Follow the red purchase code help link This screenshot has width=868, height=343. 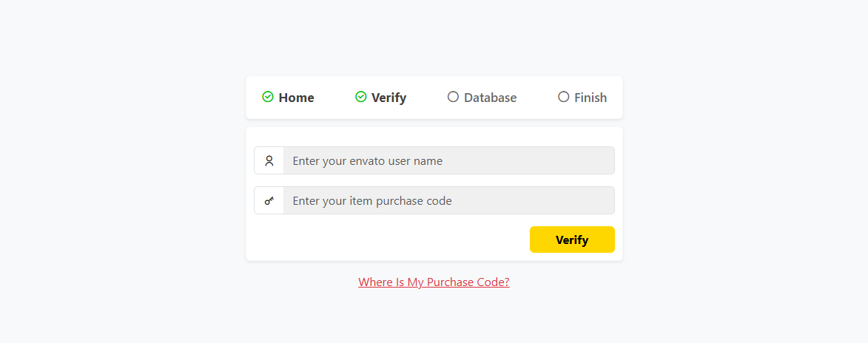point(434,282)
